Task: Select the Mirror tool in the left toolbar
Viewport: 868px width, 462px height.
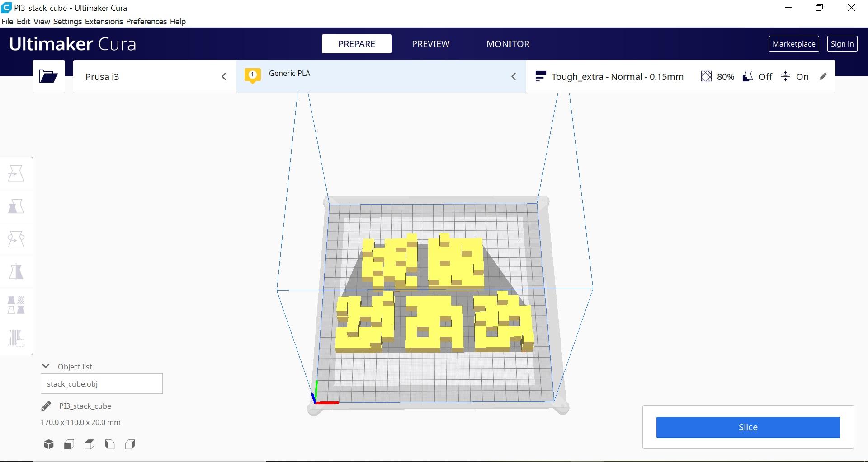Action: (16, 272)
